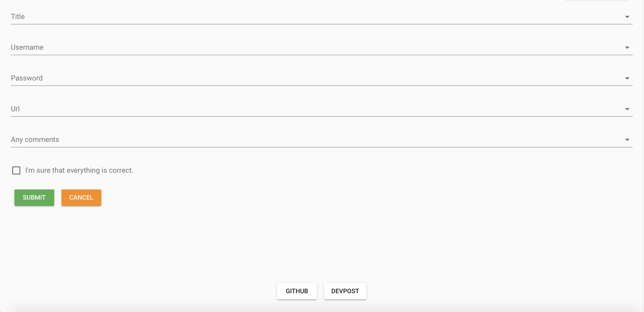Image resolution: width=644 pixels, height=312 pixels.
Task: Open the Any comments dropdown
Action: 628,140
